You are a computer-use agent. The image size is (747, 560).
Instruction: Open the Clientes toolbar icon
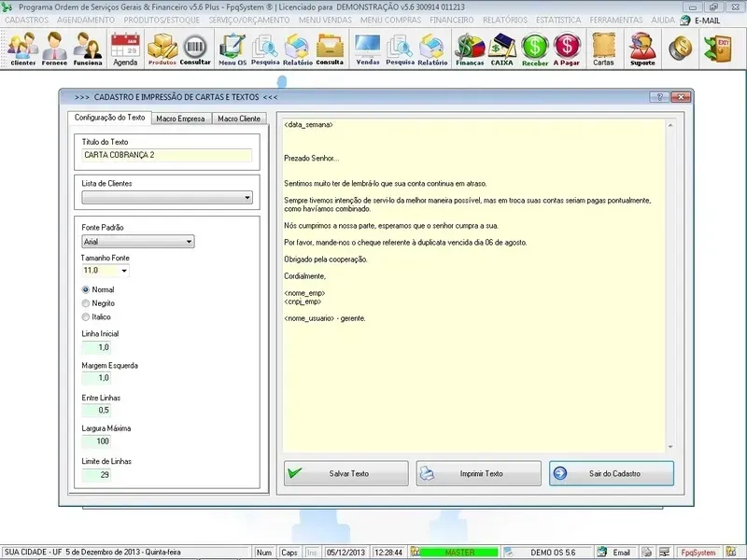[x=22, y=49]
